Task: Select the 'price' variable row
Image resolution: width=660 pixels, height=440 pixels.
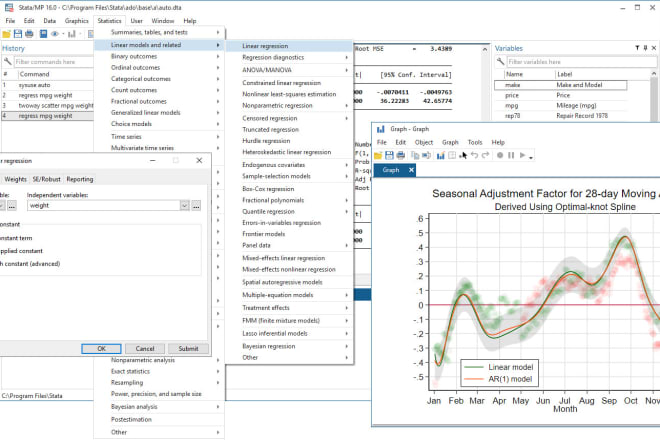Action: [560, 96]
